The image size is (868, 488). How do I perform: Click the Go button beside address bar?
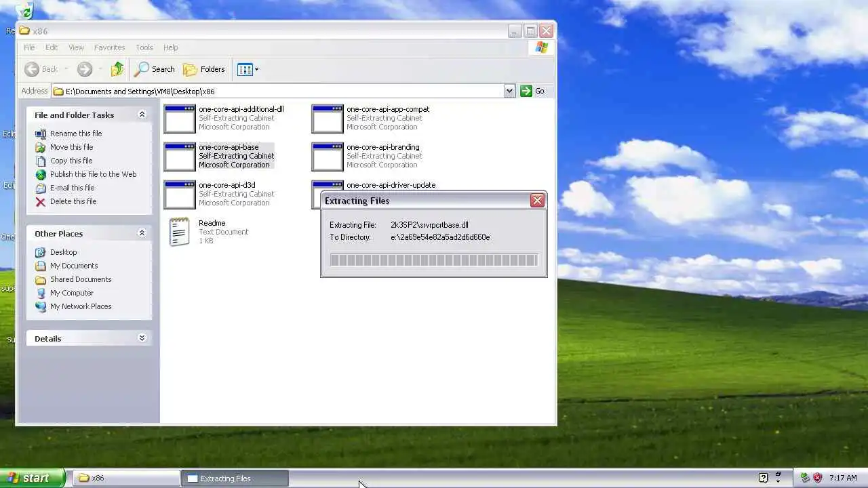click(x=532, y=91)
